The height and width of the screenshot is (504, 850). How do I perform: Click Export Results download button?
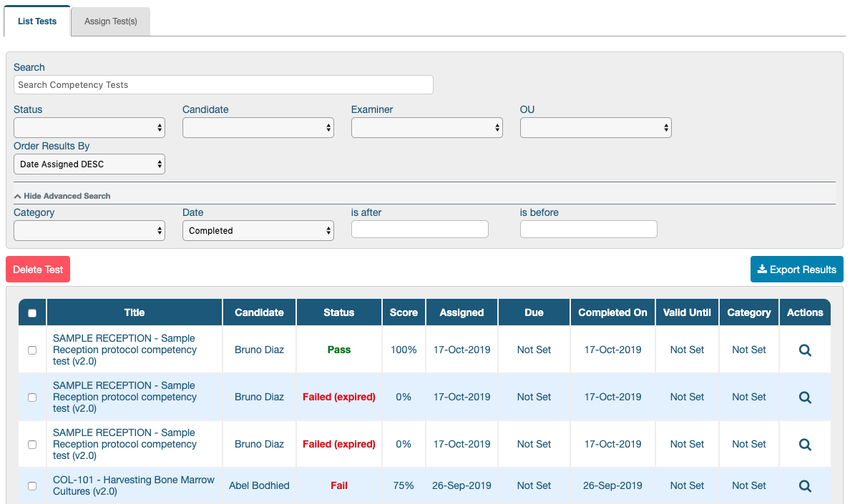pos(796,269)
